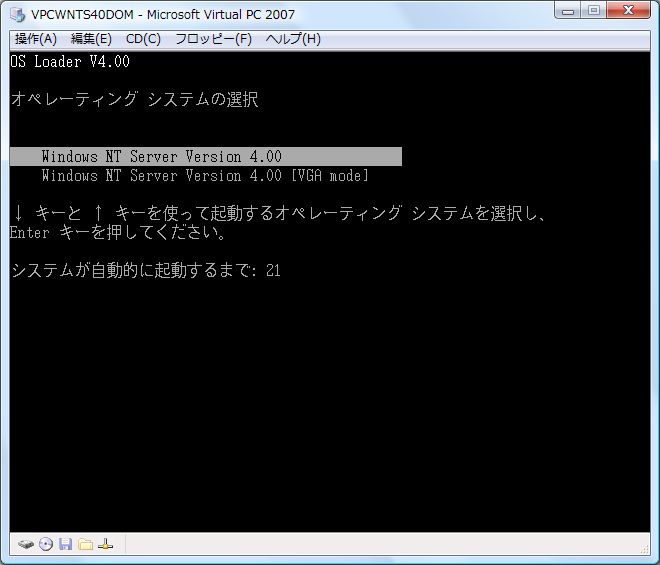Click the shared folder status icon
The image size is (660, 565).
pos(85,544)
